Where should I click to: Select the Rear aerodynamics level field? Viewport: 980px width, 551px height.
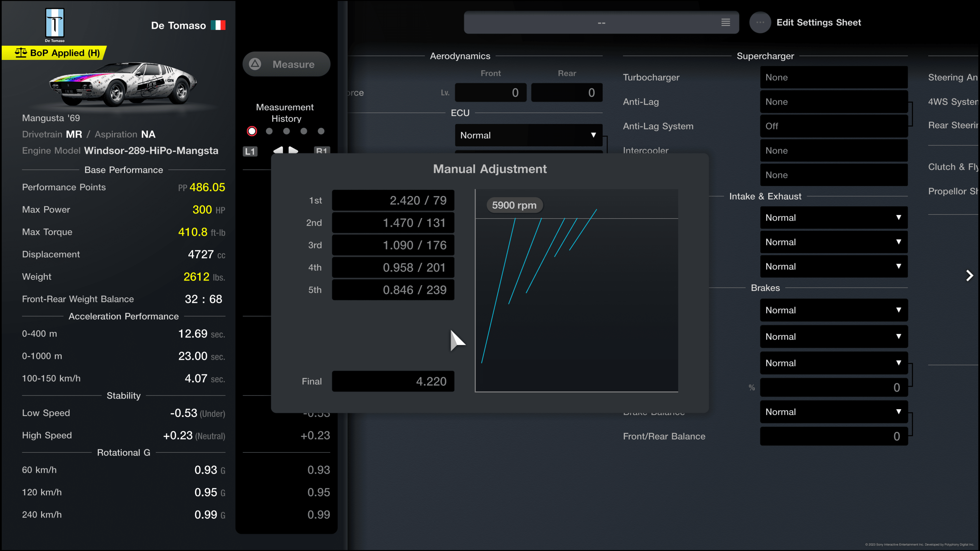(567, 92)
